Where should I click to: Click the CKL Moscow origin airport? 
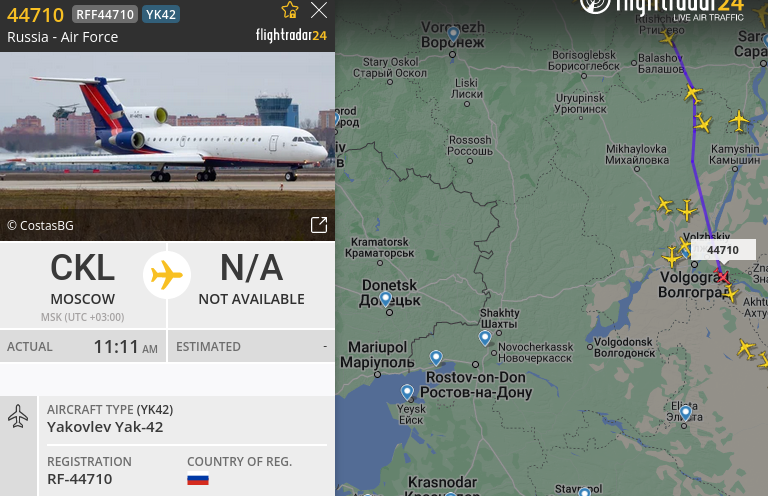83,285
